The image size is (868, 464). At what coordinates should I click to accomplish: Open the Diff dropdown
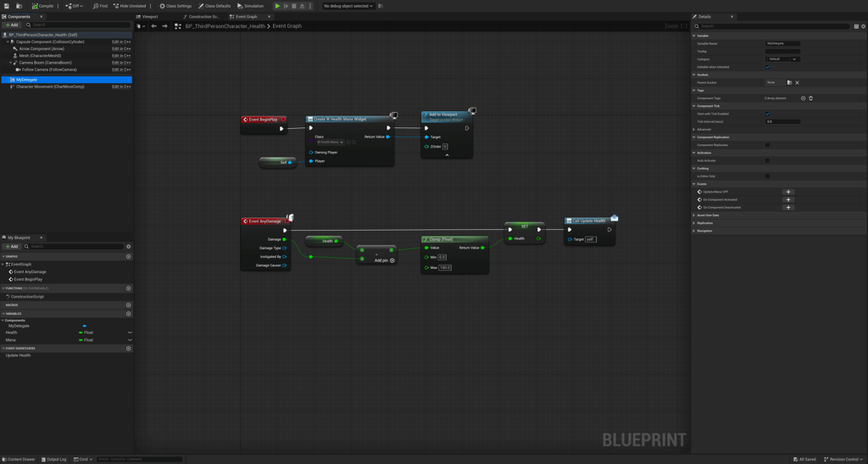point(73,6)
